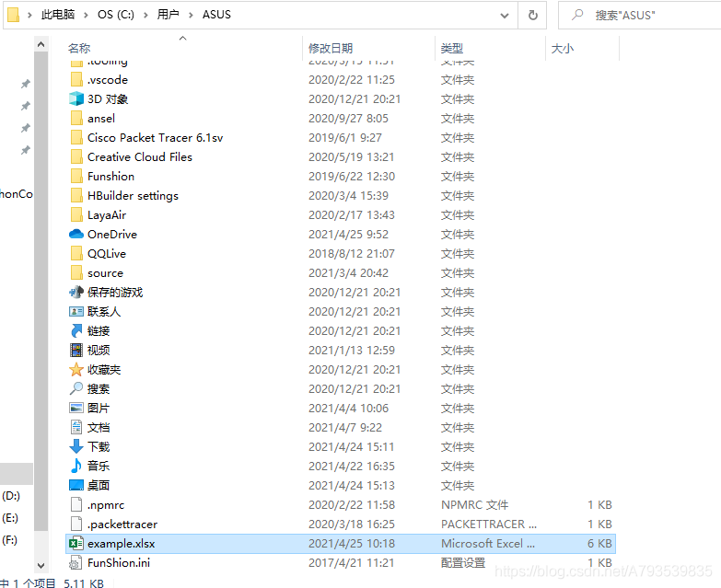Click the 联系人 contacts icon
This screenshot has height=588, width=721.
(x=76, y=311)
